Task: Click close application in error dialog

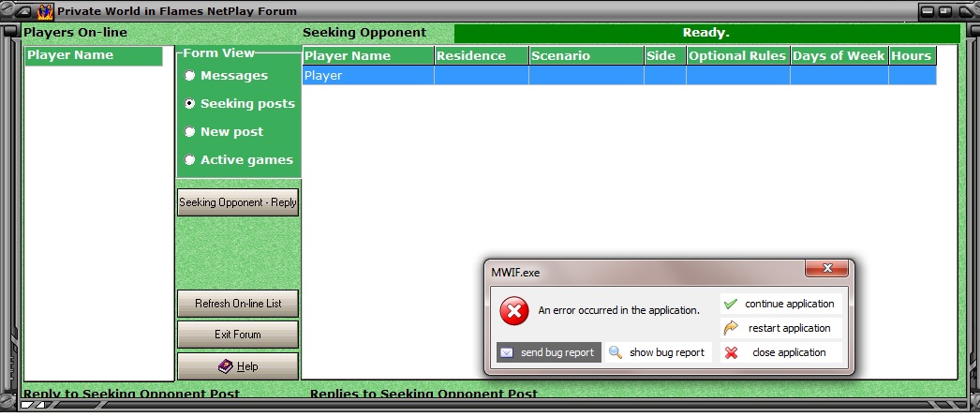Action: pyautogui.click(x=781, y=352)
